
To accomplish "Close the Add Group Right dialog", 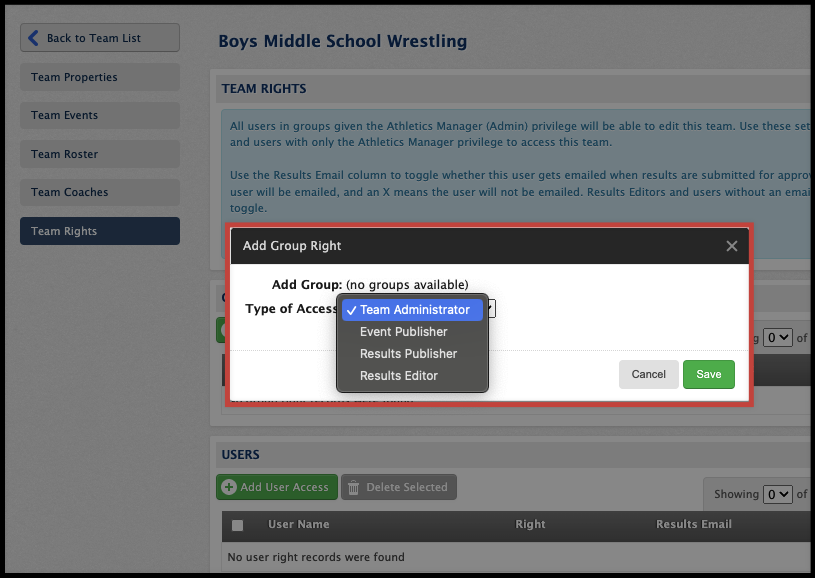I will tap(731, 246).
